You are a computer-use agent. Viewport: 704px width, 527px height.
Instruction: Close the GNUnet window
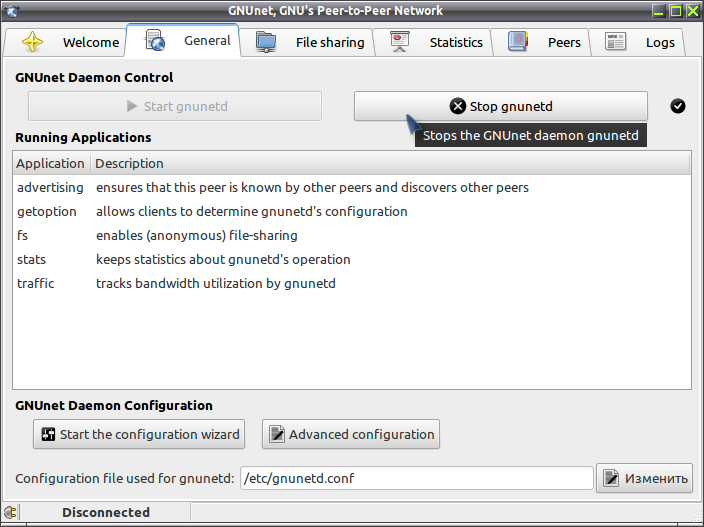(x=693, y=11)
